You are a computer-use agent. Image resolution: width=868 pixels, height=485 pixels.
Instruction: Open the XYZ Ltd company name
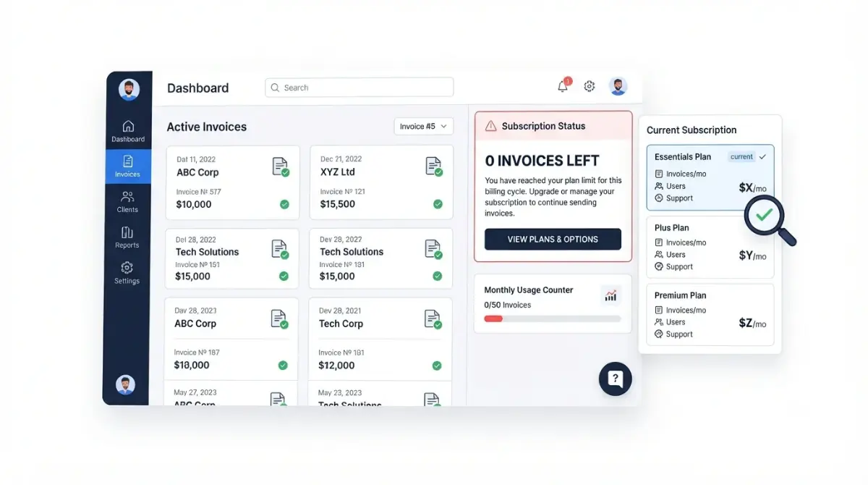[338, 172]
